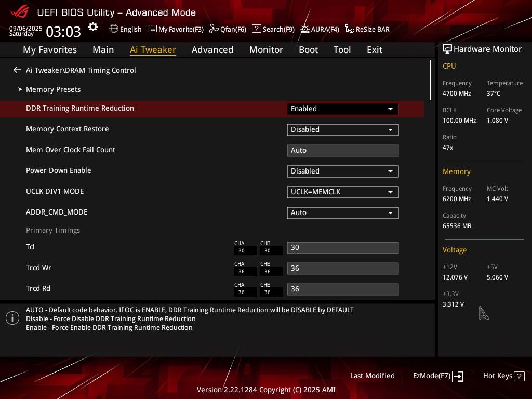
Task: Select DDR Training Runtime Reduction label
Action: (x=80, y=108)
